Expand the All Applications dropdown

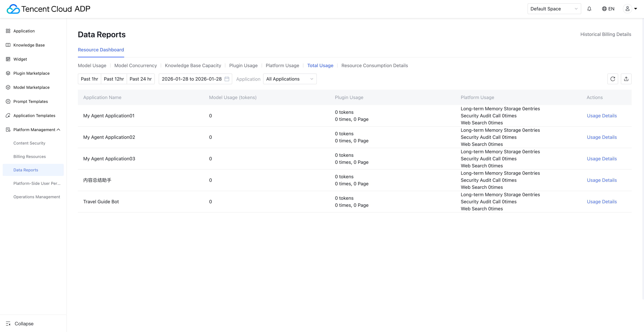click(x=289, y=79)
